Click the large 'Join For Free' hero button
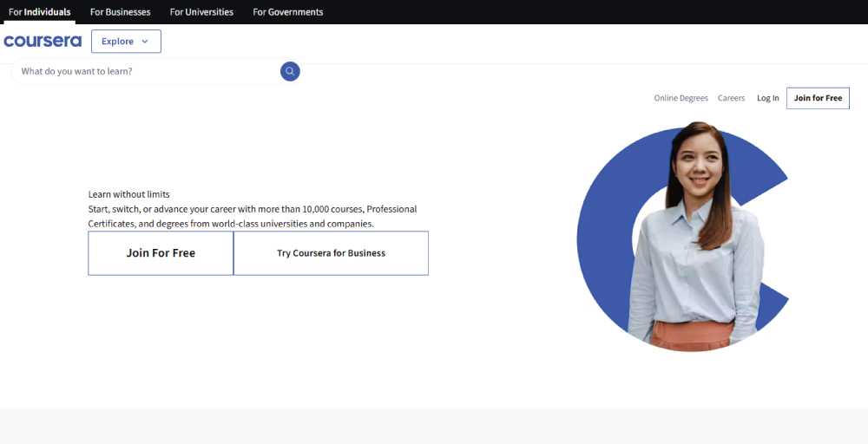 (x=161, y=253)
